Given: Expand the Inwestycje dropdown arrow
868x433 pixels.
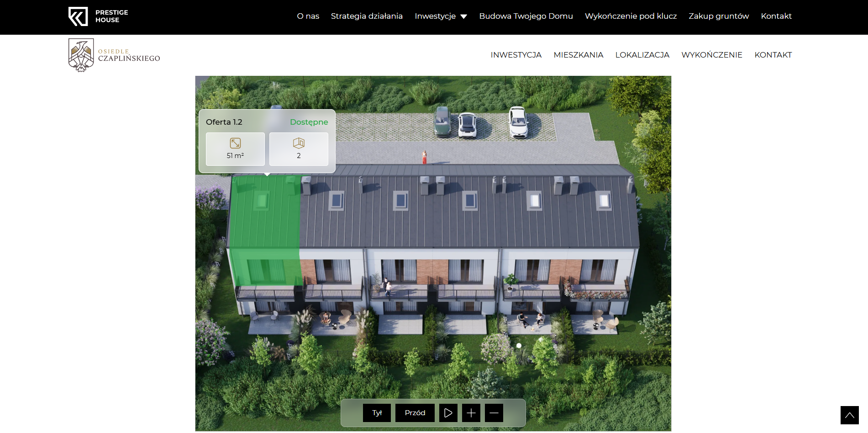Looking at the screenshot, I should coord(464,16).
